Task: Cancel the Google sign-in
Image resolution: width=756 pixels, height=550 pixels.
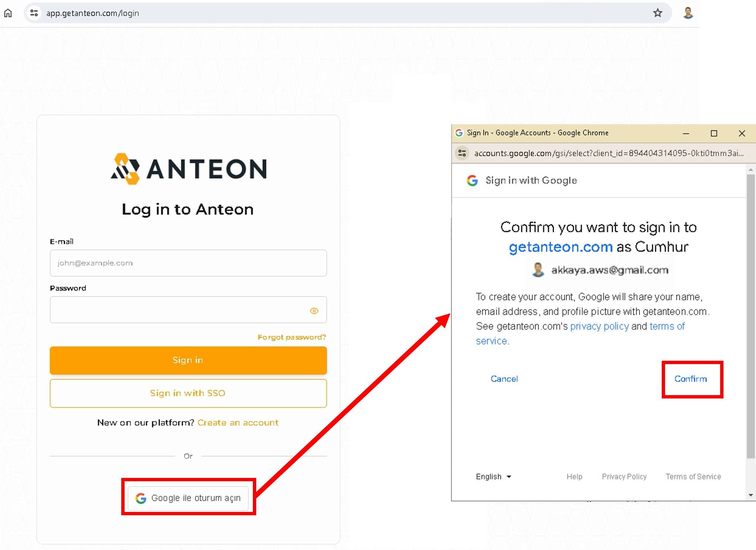Action: (x=504, y=379)
